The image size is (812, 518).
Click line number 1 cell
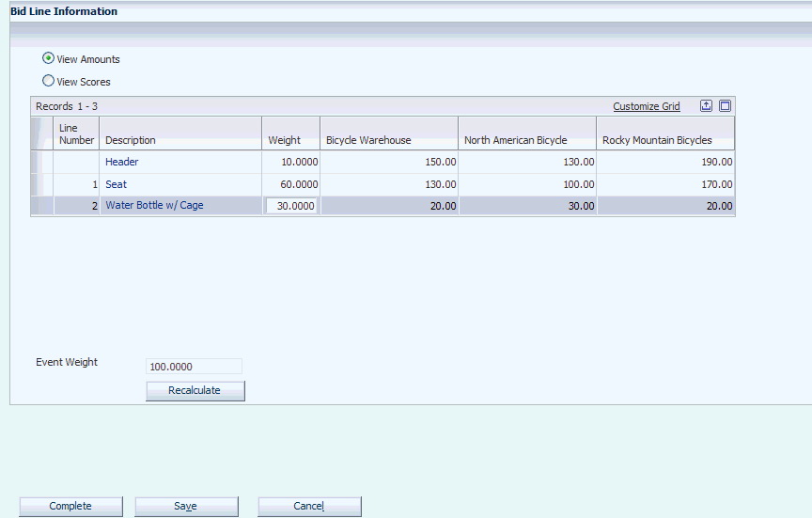pos(76,184)
